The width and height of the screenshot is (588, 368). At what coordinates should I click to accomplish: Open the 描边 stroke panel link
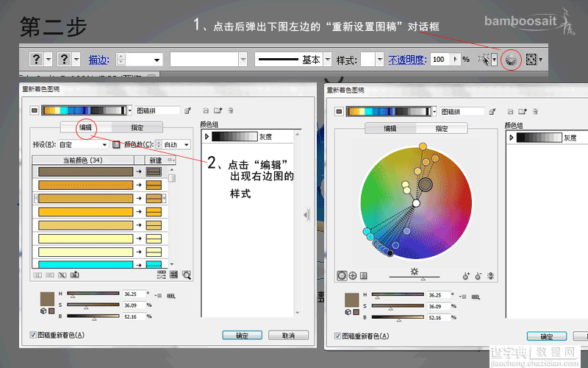pos(98,60)
